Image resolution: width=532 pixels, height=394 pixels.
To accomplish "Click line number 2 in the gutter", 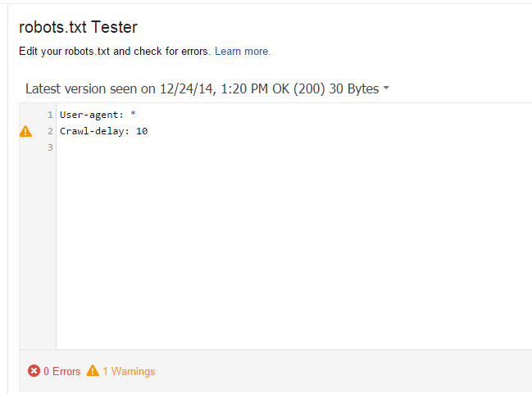I will click(x=50, y=131).
